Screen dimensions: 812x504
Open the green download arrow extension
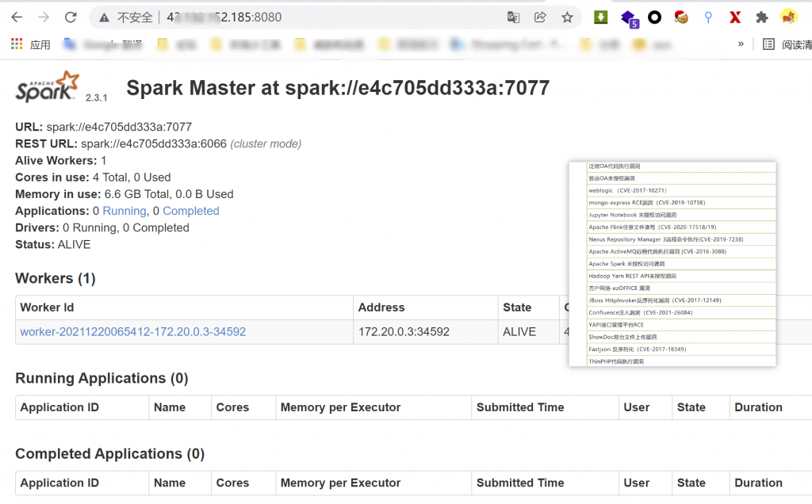pyautogui.click(x=601, y=17)
